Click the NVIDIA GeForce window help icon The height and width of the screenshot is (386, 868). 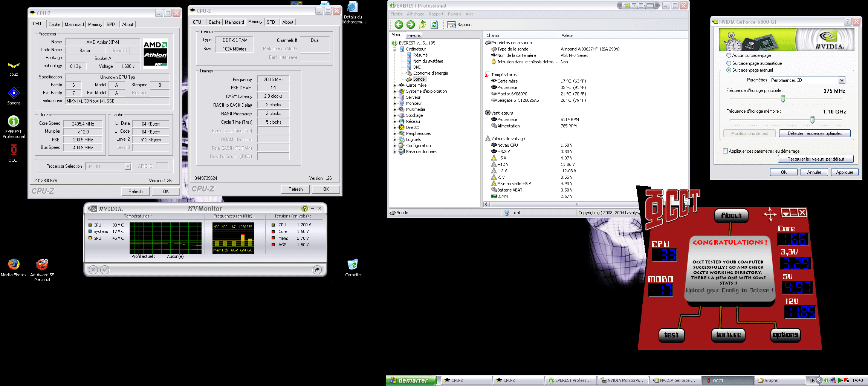click(x=848, y=22)
